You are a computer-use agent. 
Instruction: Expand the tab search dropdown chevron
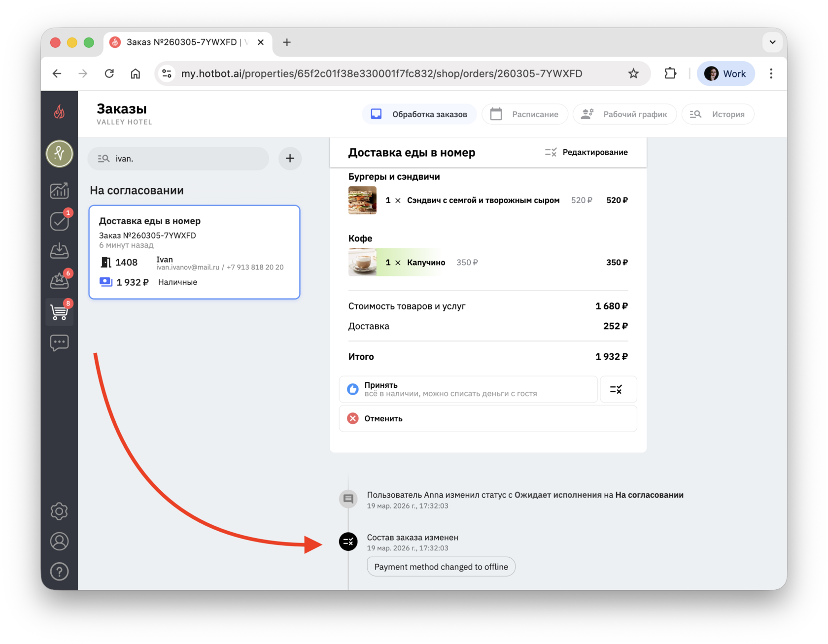[x=772, y=42]
